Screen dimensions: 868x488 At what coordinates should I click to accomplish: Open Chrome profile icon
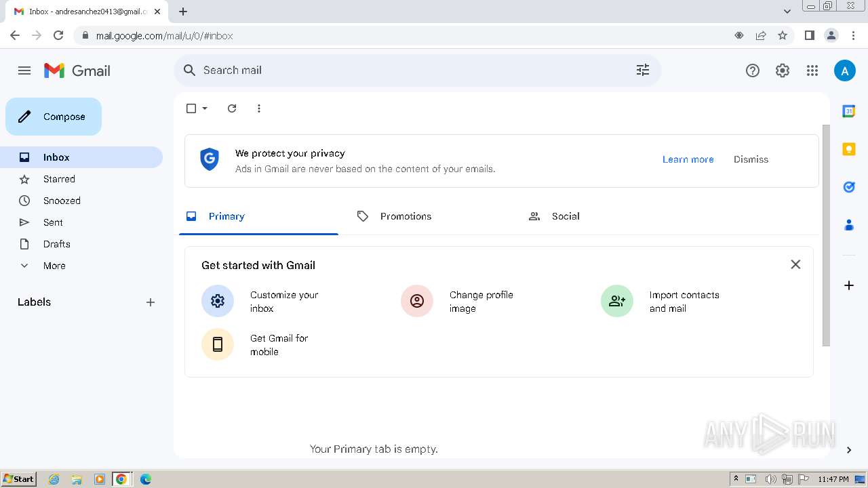(831, 35)
